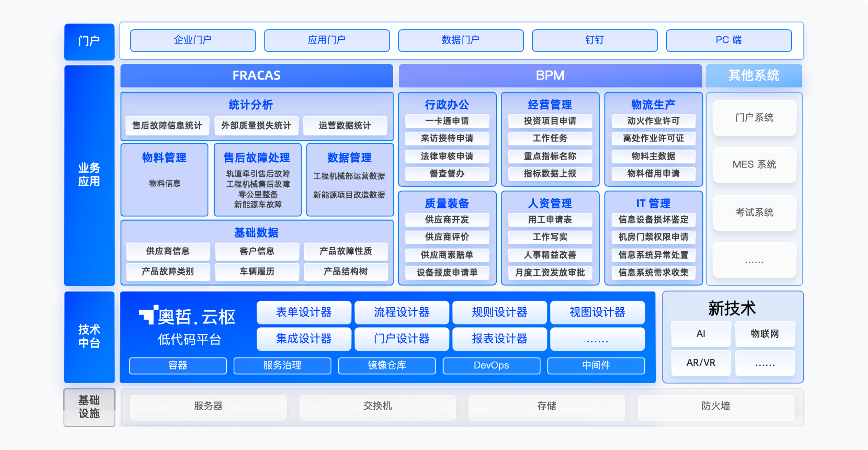
Task: Open 重点指标名称 item
Action: pos(550,156)
